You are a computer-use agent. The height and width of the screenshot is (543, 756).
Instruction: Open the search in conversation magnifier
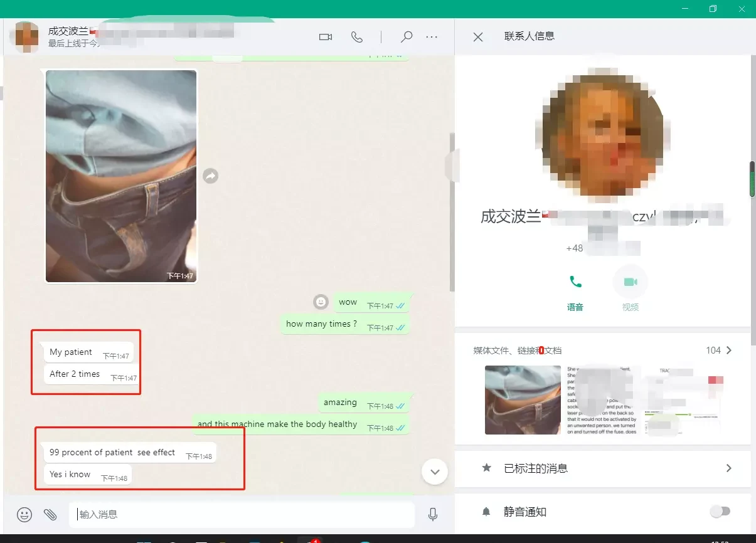click(407, 37)
